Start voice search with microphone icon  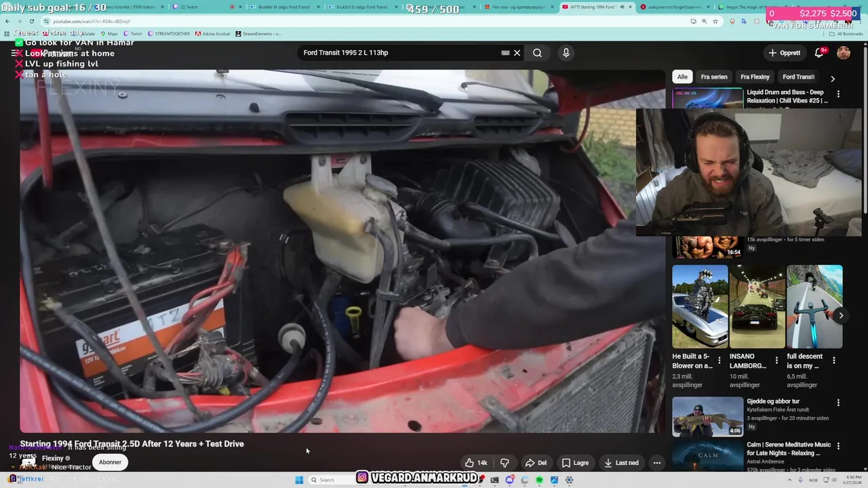(566, 53)
